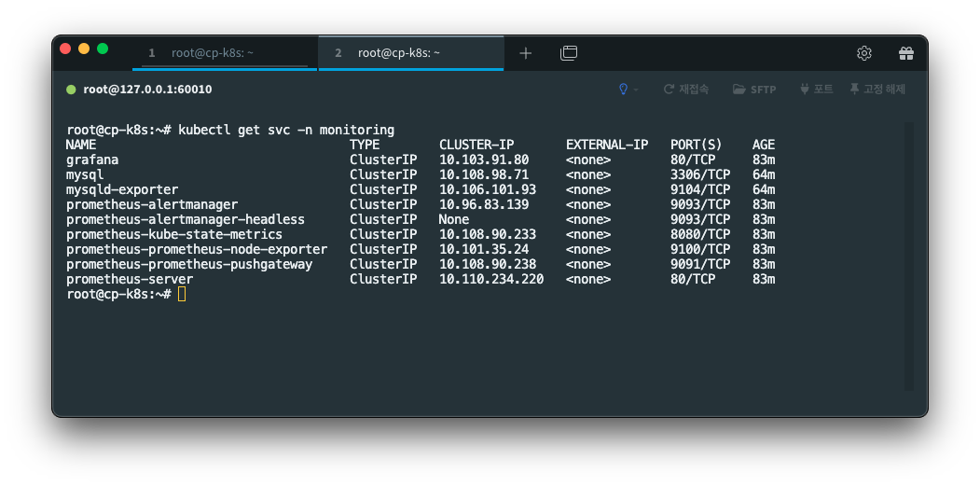The width and height of the screenshot is (980, 486).
Task: Click prometheus-prometheus-pushgateway name
Action: (189, 265)
